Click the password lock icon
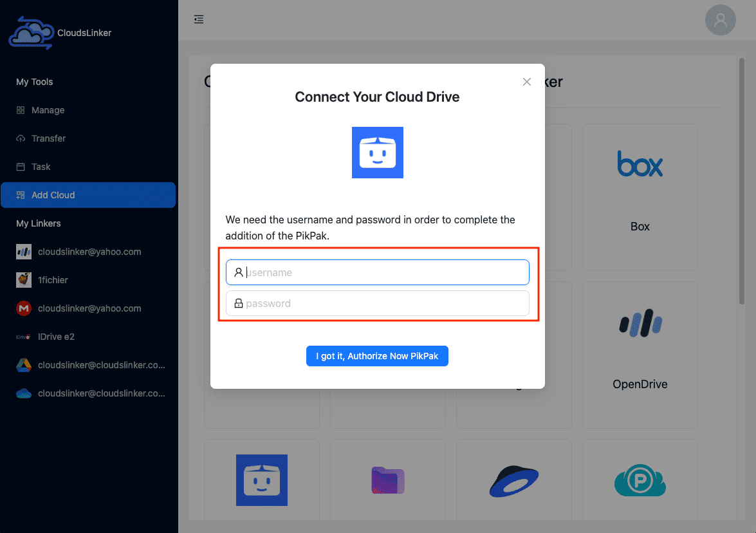This screenshot has width=756, height=533. coord(238,303)
